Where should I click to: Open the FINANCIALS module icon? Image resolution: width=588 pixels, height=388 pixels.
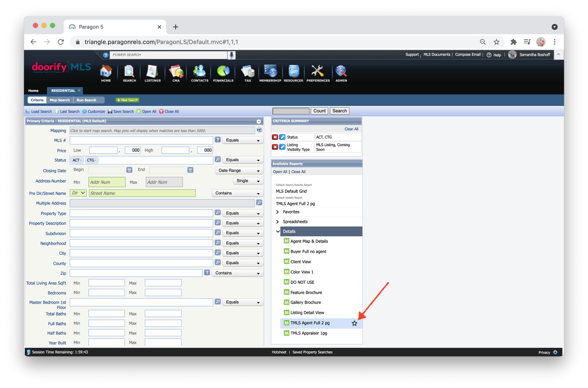pos(223,73)
